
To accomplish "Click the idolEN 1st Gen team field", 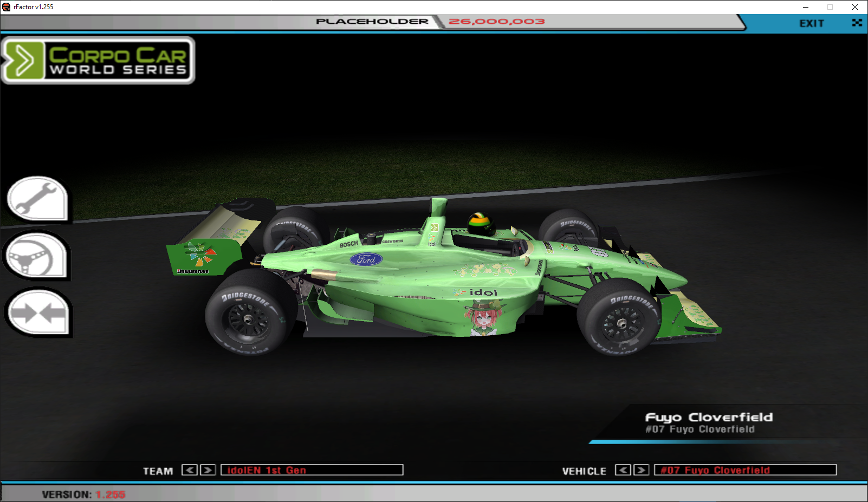I will [312, 470].
